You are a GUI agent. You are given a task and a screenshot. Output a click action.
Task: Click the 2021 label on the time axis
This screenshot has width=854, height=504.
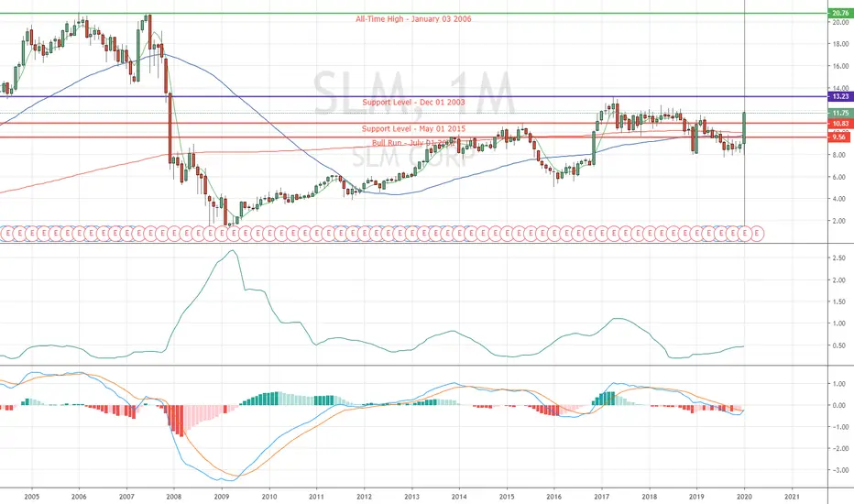(x=792, y=497)
